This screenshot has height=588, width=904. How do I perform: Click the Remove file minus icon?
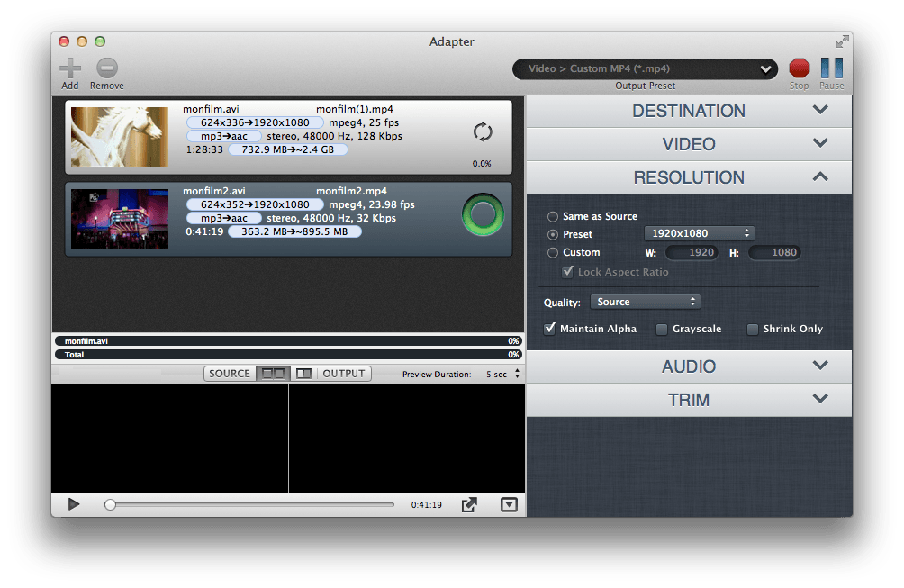(107, 68)
